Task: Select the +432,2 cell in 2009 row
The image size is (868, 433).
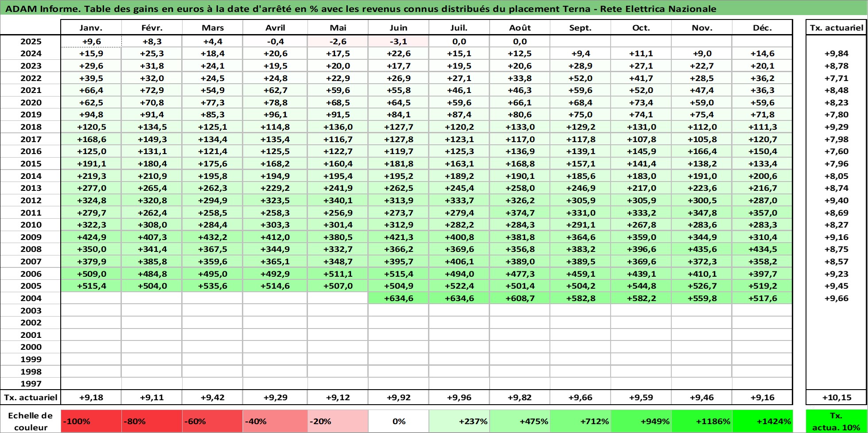Action: tap(213, 237)
